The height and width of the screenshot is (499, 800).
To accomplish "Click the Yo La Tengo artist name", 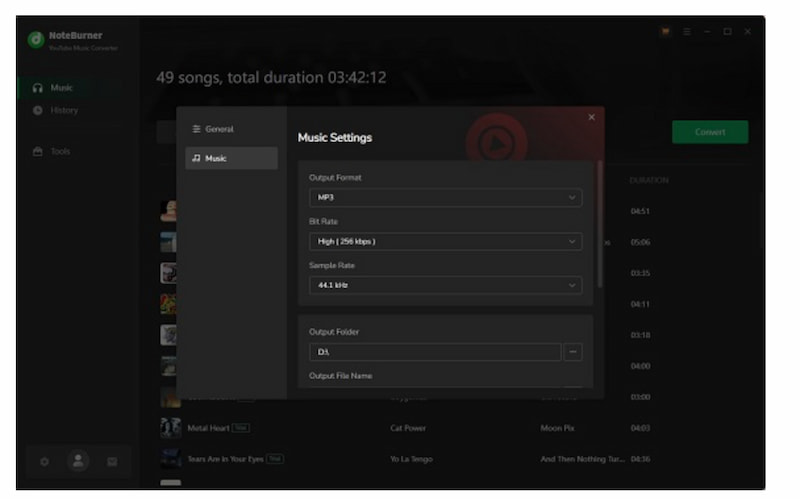I will pyautogui.click(x=411, y=459).
